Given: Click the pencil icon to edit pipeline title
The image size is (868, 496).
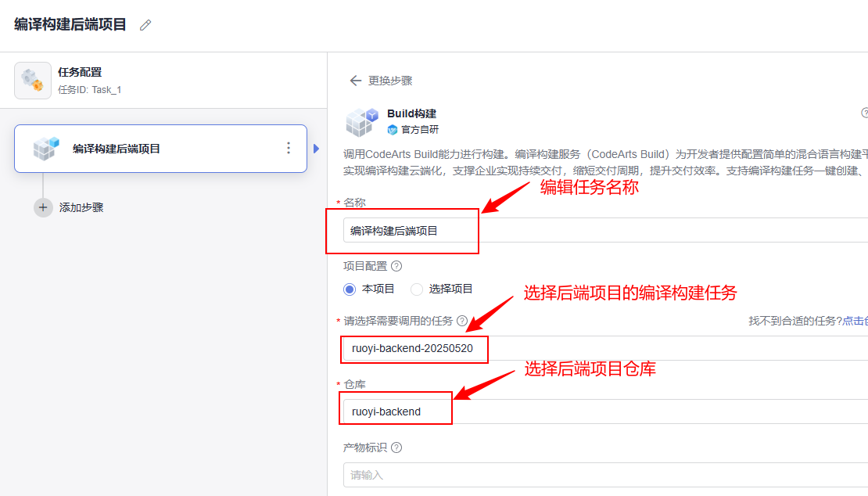Looking at the screenshot, I should pos(145,25).
